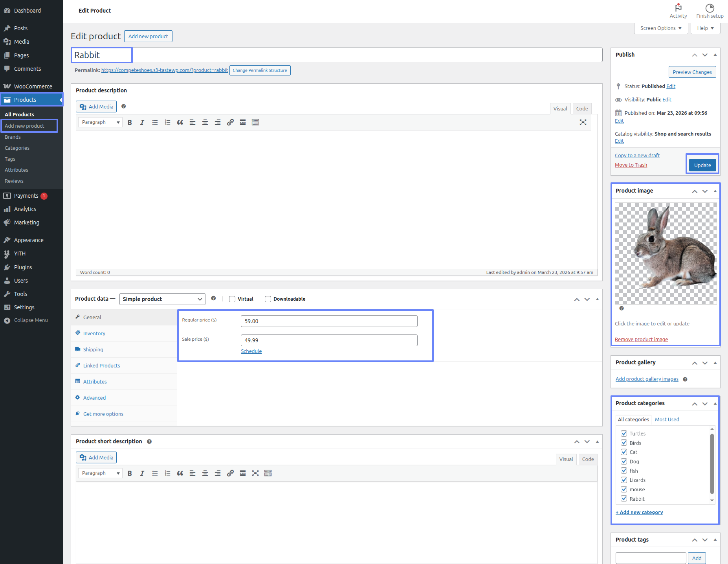This screenshot has height=564, width=728.
Task: Expand the Screen Options panel
Action: point(661,28)
